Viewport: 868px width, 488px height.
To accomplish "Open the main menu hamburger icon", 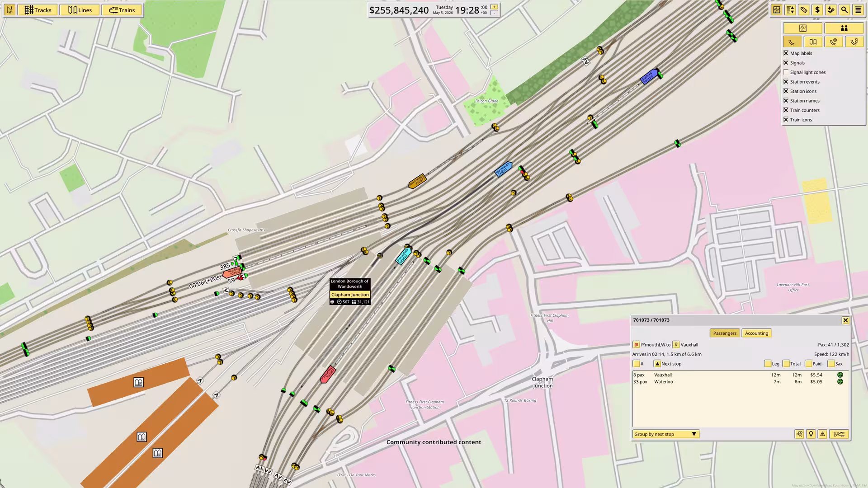I will click(x=858, y=9).
